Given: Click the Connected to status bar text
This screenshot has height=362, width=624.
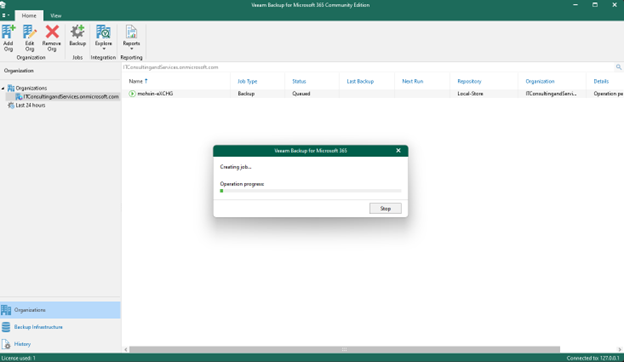Looking at the screenshot, I should pyautogui.click(x=593, y=358).
